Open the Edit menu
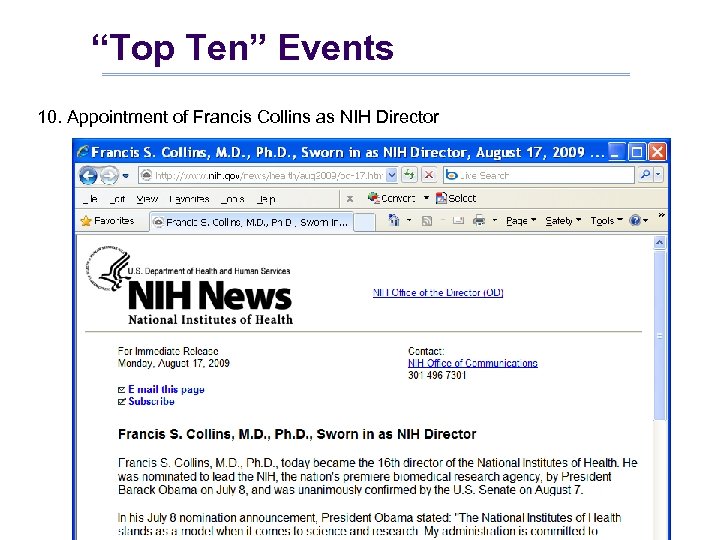This screenshot has width=720, height=540. click(x=118, y=199)
